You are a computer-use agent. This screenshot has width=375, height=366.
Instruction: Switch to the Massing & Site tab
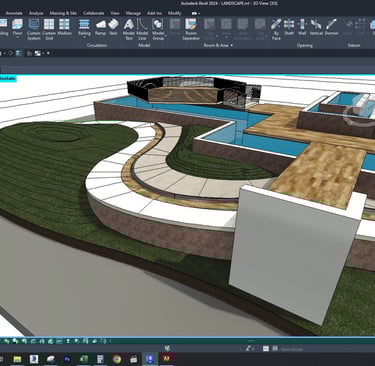point(63,13)
